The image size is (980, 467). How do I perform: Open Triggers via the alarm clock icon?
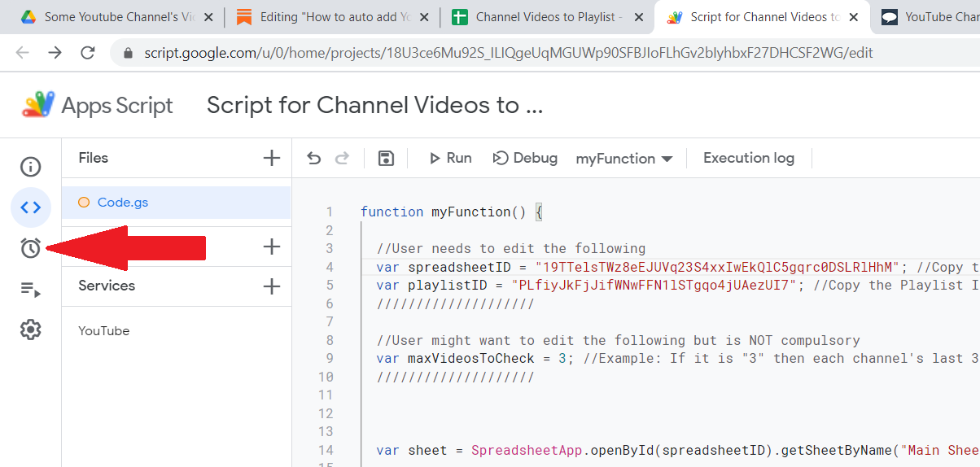pos(31,248)
